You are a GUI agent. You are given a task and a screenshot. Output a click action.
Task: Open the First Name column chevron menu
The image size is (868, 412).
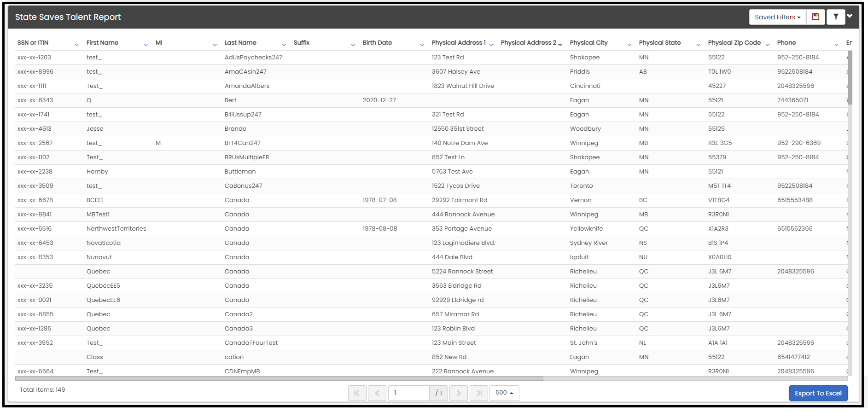pos(146,45)
